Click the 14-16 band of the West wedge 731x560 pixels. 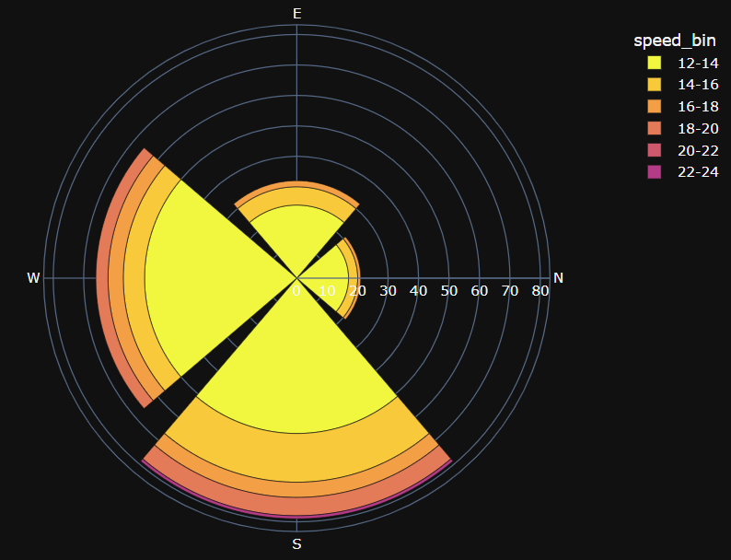(134, 278)
